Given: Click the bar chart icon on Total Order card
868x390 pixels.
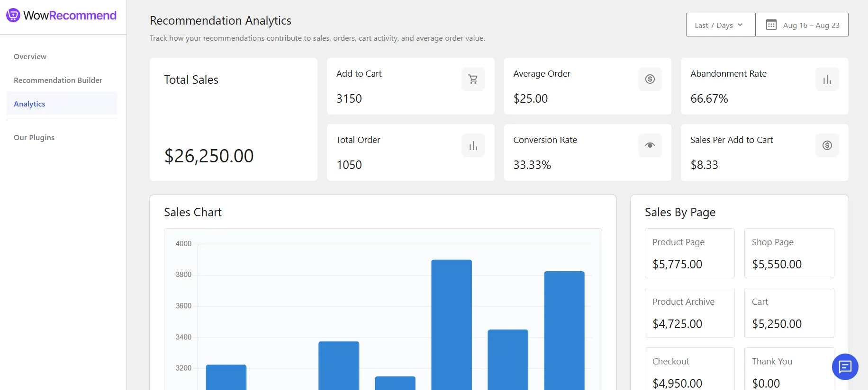Looking at the screenshot, I should [473, 145].
